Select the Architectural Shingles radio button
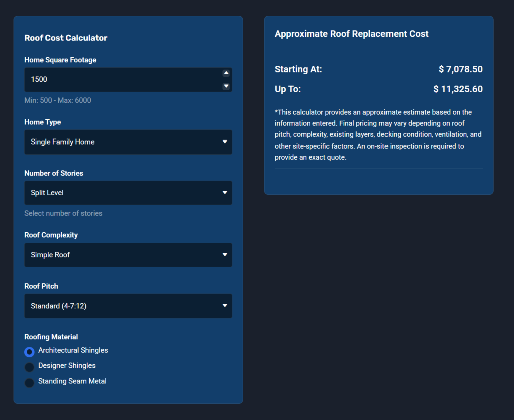The width and height of the screenshot is (514, 420). pyautogui.click(x=30, y=352)
